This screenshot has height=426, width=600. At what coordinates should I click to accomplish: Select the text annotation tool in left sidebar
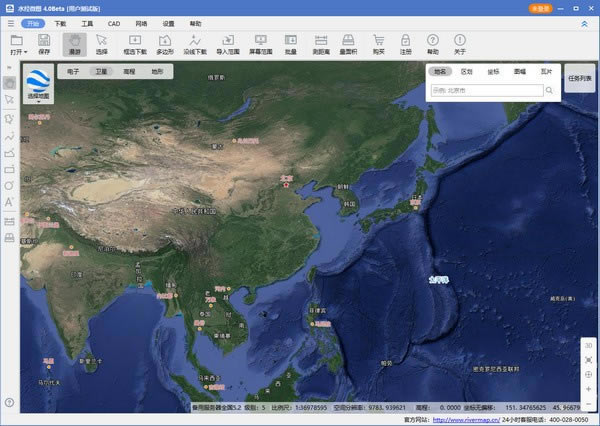point(9,201)
